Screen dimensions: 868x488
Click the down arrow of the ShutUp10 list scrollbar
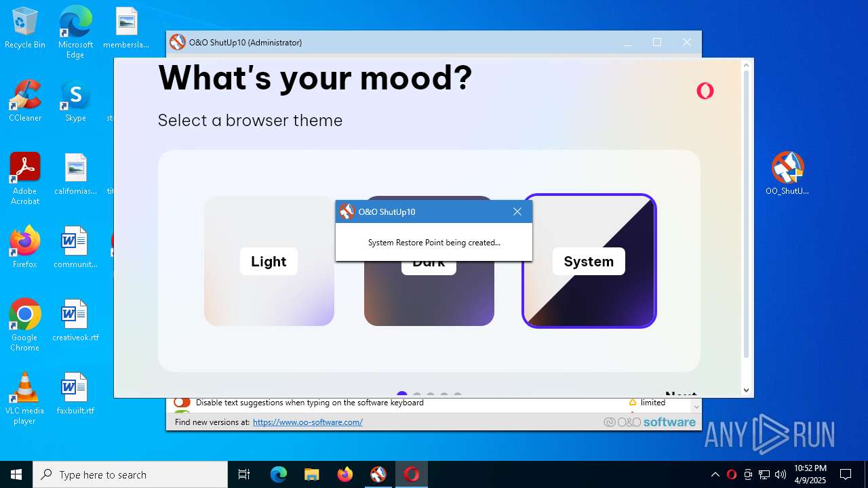(x=696, y=407)
